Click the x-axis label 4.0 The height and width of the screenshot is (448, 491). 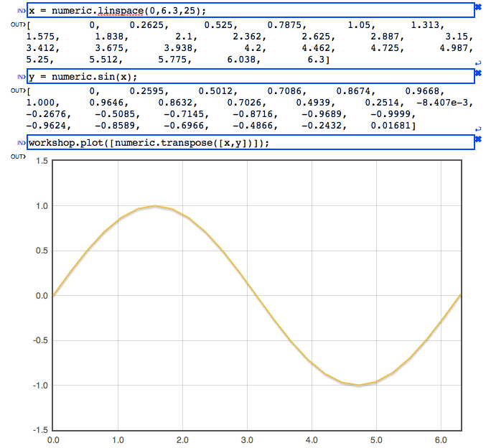[x=312, y=440]
